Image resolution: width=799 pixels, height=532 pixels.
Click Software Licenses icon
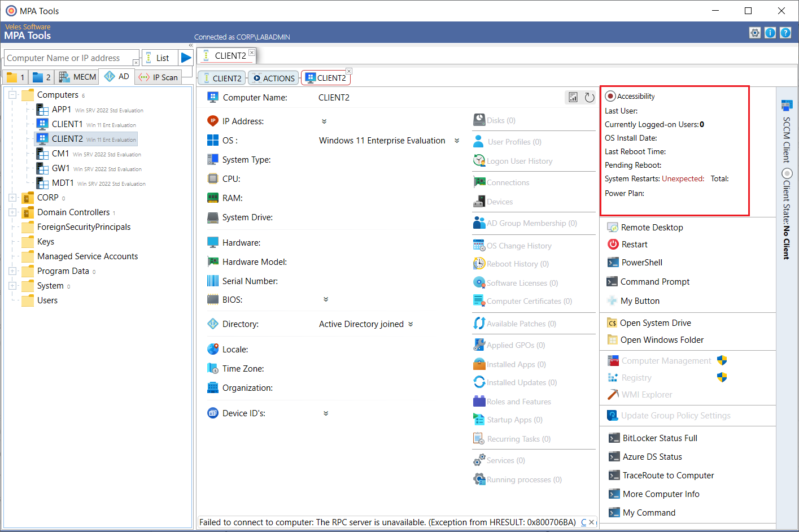479,282
